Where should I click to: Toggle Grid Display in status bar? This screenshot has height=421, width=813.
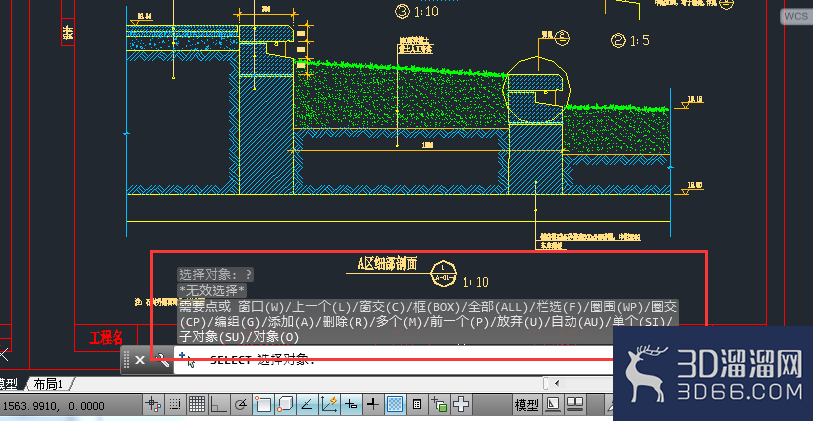[x=197, y=404]
